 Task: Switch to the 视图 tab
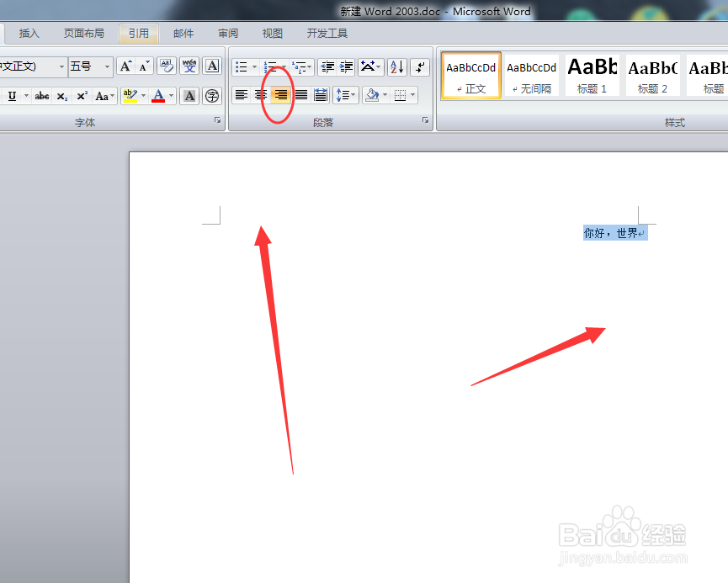pyautogui.click(x=273, y=34)
